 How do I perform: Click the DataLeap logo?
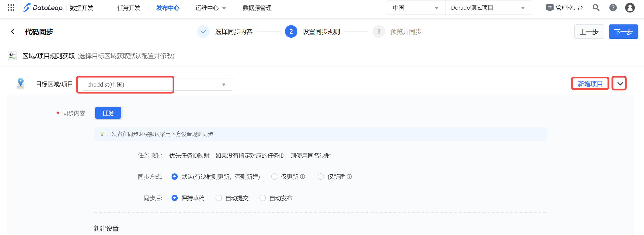(x=43, y=8)
